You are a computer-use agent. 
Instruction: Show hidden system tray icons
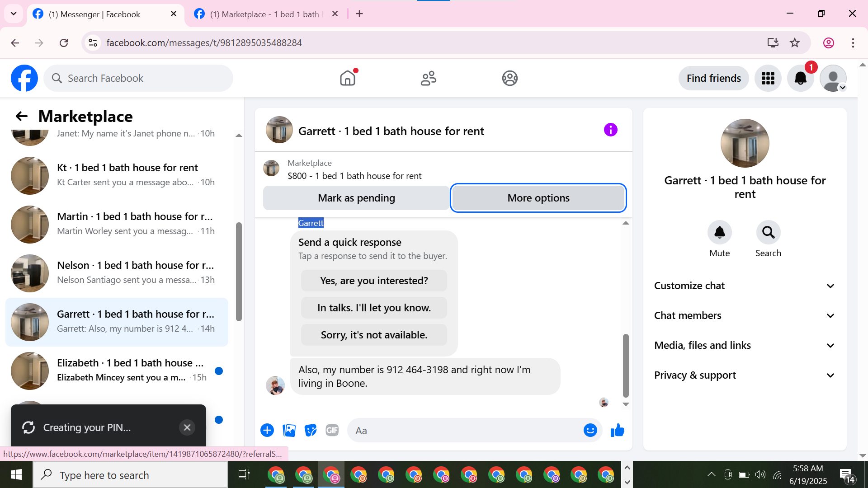tap(711, 474)
